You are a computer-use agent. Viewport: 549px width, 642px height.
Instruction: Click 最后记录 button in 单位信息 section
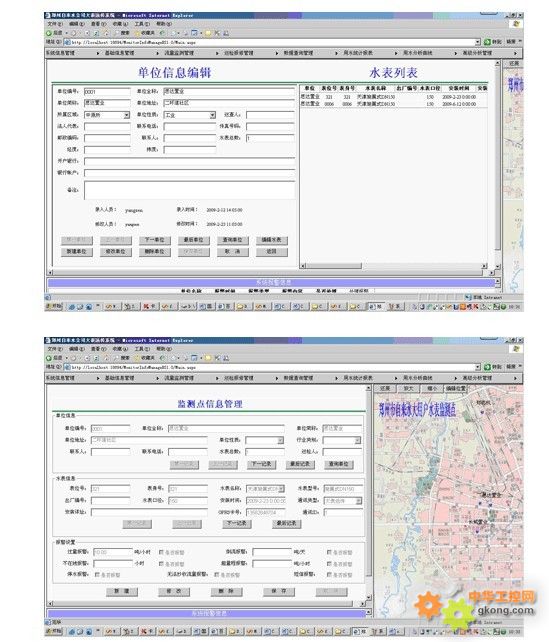300,464
